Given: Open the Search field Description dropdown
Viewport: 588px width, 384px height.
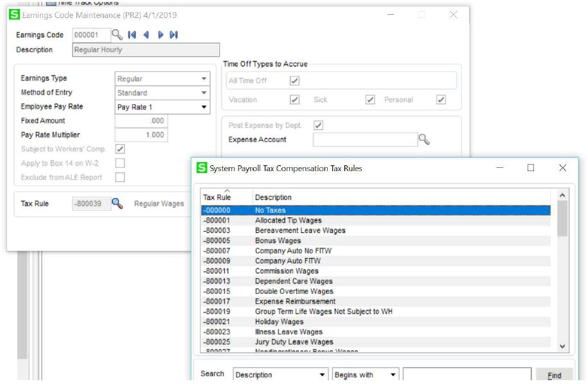Looking at the screenshot, I should (280, 374).
